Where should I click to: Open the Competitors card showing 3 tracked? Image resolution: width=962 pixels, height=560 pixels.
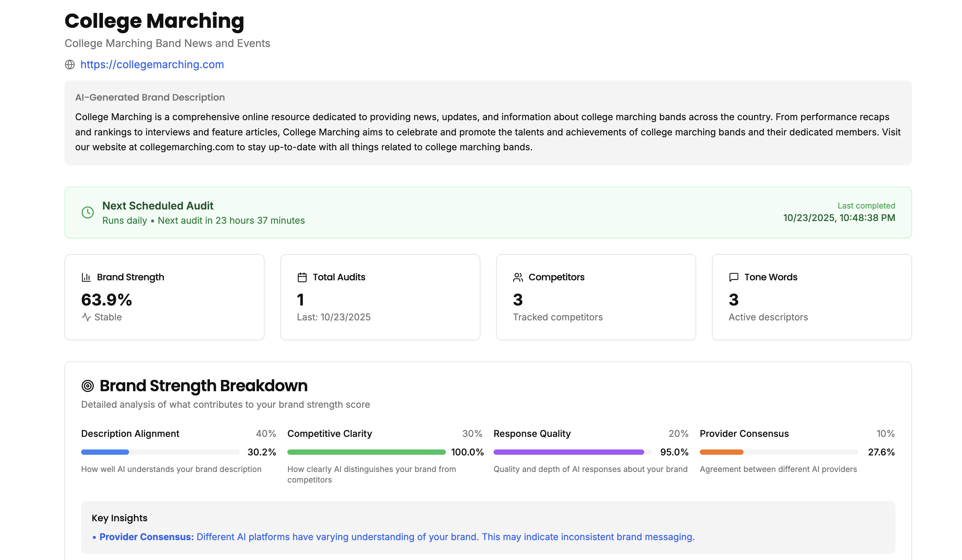click(x=596, y=297)
